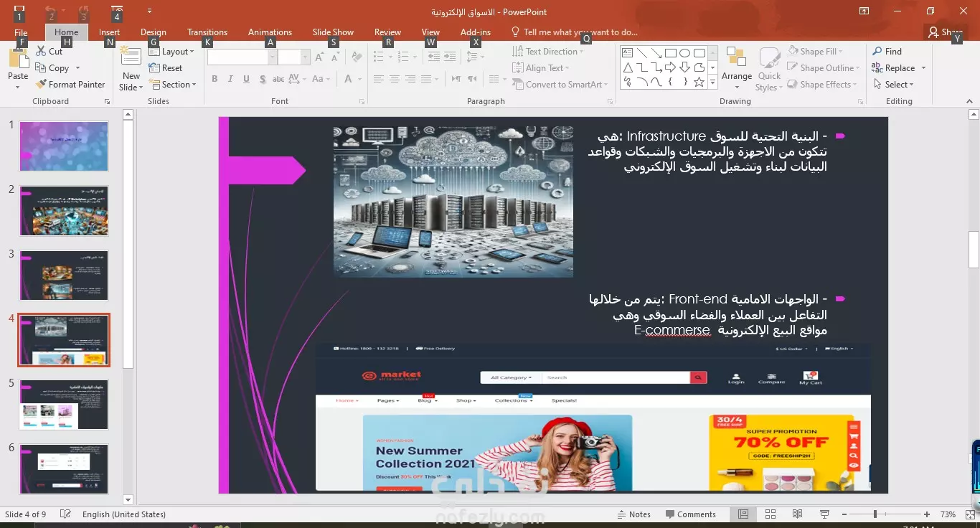The height and width of the screenshot is (528, 980).
Task: Check spelling via status bar proofing icon
Action: click(66, 514)
